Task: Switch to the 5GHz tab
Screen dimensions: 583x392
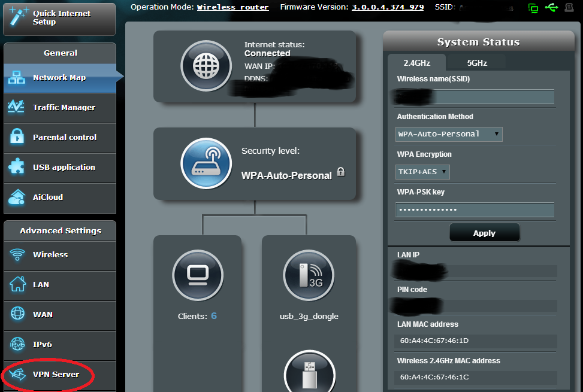Action: (477, 63)
